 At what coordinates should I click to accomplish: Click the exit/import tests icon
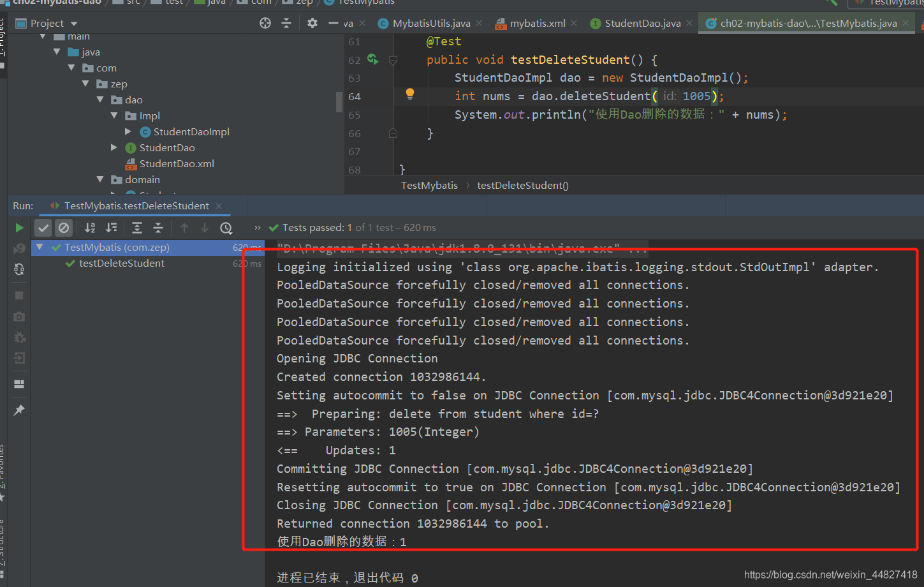19,358
